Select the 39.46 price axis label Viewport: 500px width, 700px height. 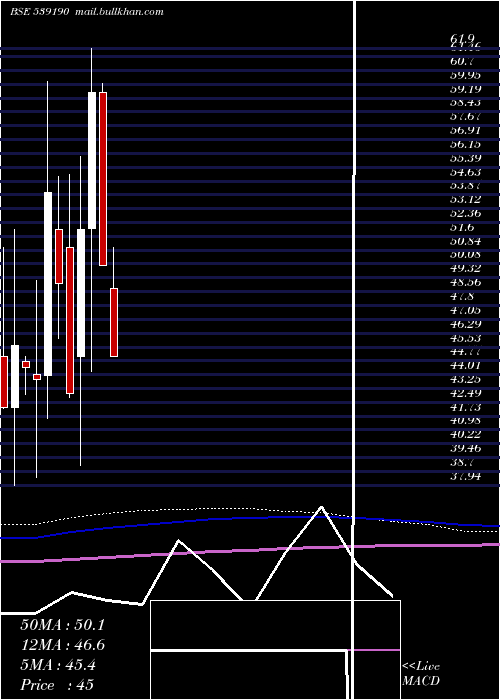point(465,448)
